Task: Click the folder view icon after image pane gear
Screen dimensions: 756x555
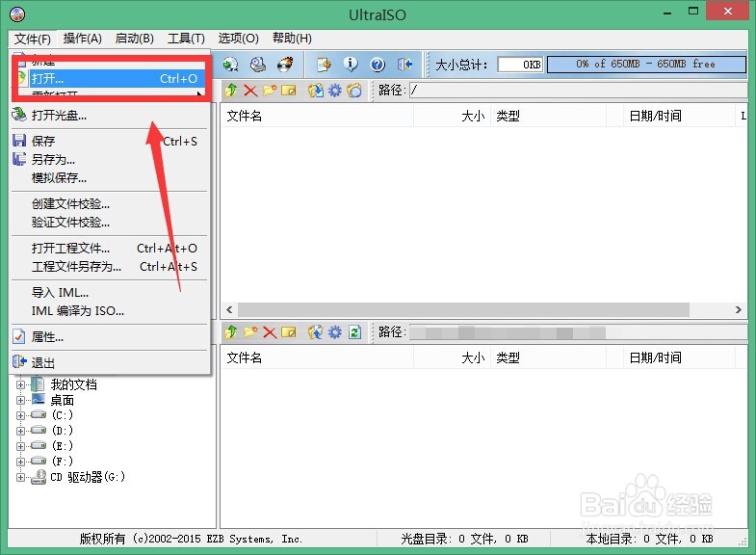Action: (353, 91)
